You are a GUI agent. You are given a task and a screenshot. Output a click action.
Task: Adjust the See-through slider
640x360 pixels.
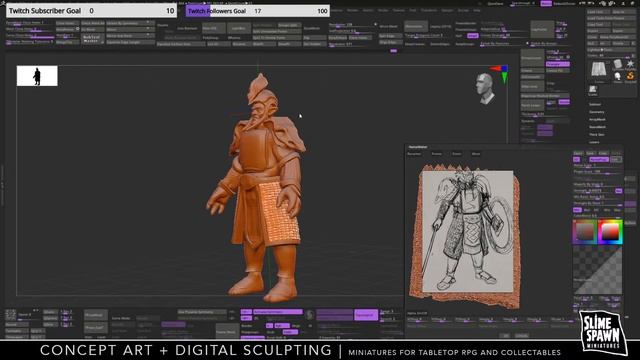coord(523,4)
